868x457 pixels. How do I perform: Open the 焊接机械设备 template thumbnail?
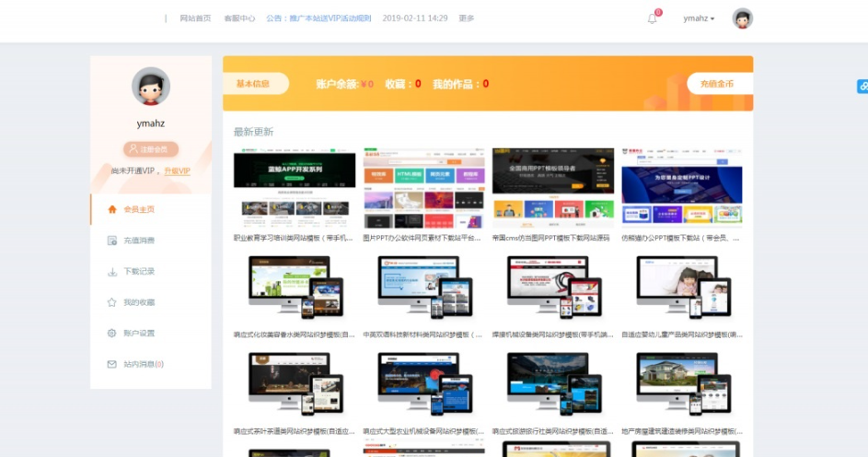[553, 287]
